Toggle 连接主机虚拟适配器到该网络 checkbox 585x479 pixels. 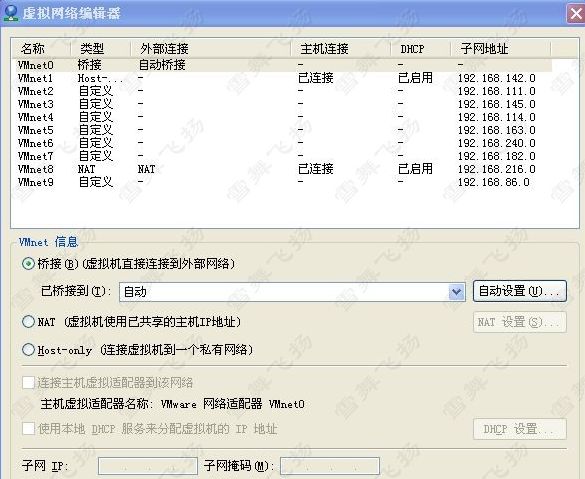coord(28,382)
